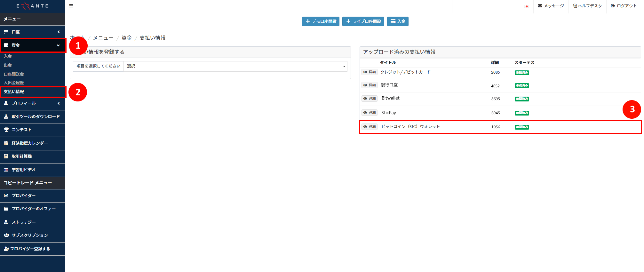
Task: View 詳細 for ビットコイン(BTC)ウォレット
Action: coord(370,127)
